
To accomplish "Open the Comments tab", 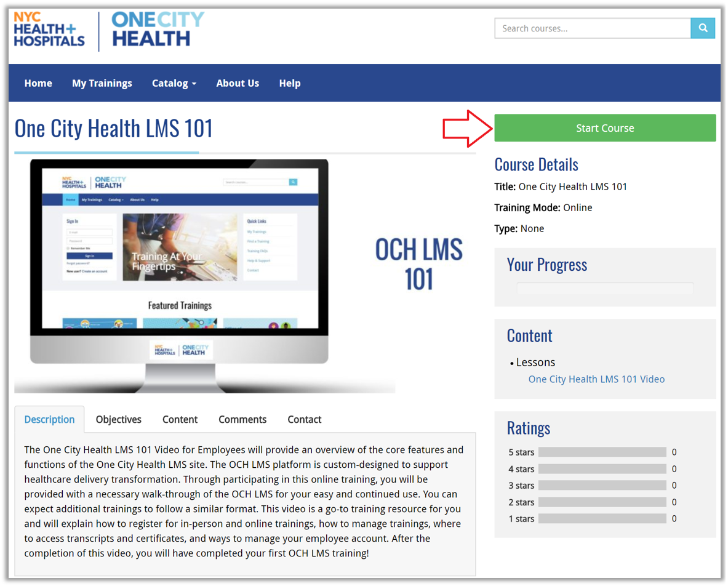I will click(x=242, y=419).
